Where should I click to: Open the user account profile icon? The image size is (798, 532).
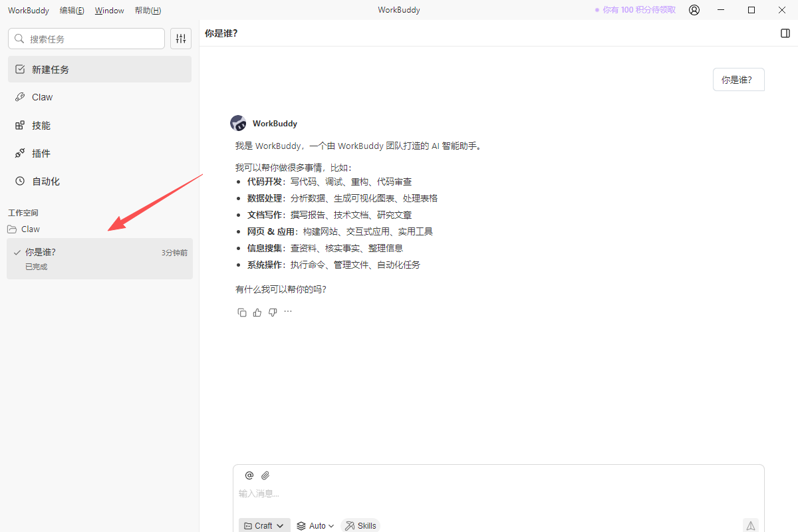point(694,10)
